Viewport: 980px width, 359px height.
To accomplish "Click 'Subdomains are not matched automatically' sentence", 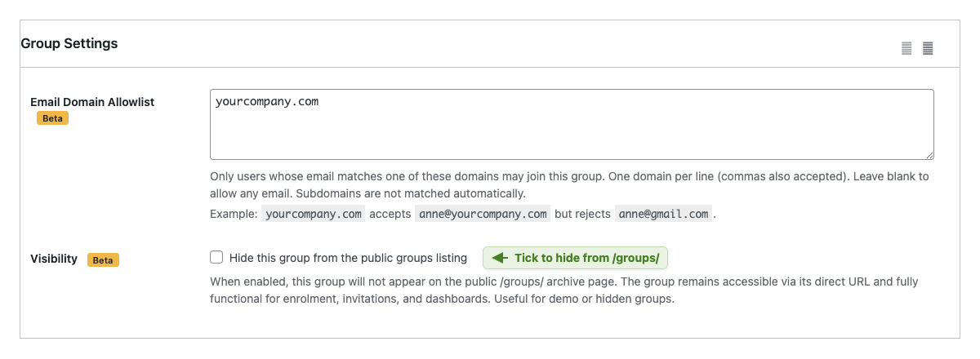I will coord(410,193).
